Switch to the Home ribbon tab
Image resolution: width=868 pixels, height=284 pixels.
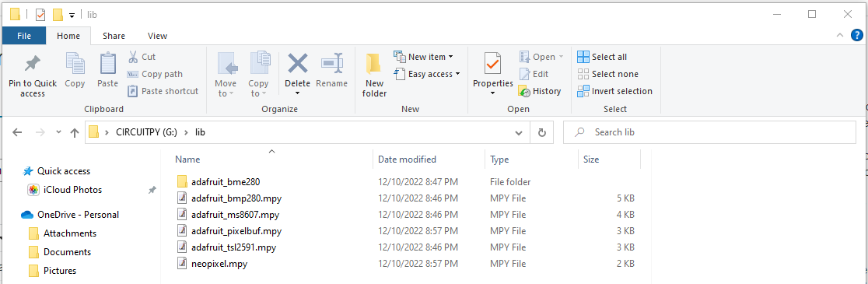68,36
